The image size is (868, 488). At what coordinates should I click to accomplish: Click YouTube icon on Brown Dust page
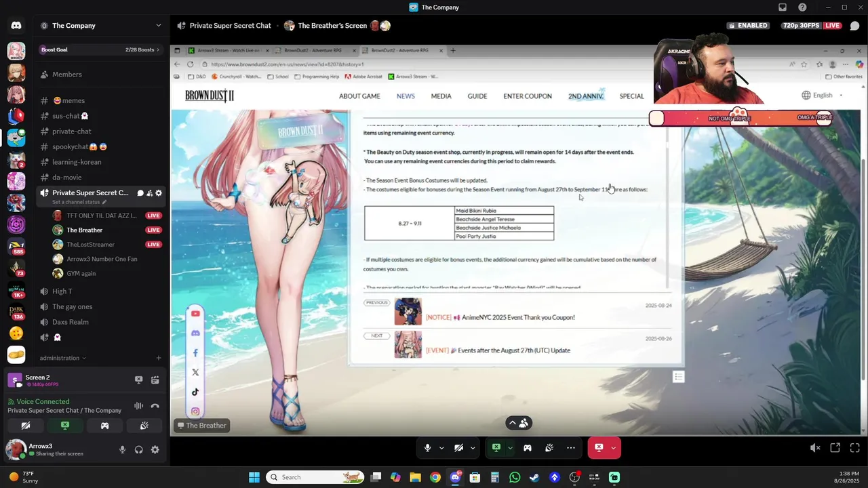click(x=195, y=314)
